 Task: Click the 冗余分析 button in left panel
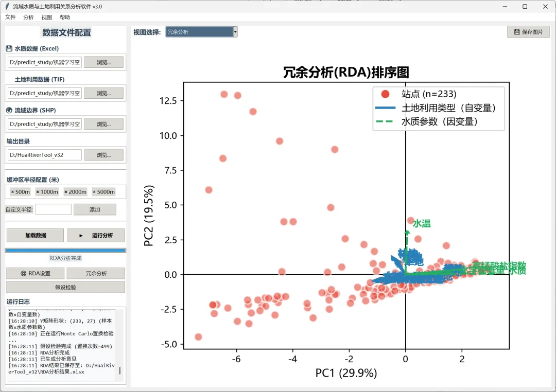click(x=96, y=273)
